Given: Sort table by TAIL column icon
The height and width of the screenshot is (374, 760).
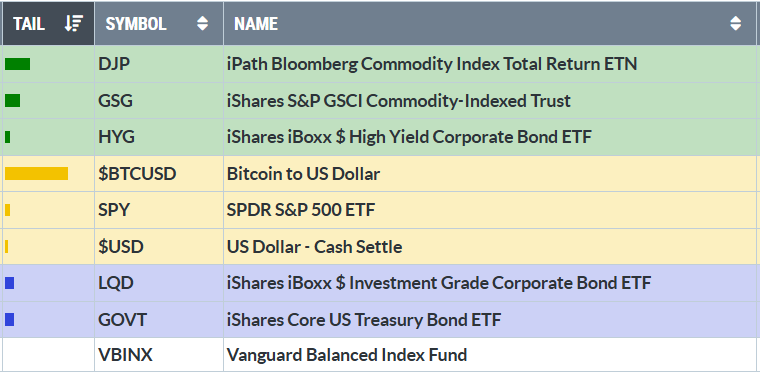Looking at the screenshot, I should 74,23.
